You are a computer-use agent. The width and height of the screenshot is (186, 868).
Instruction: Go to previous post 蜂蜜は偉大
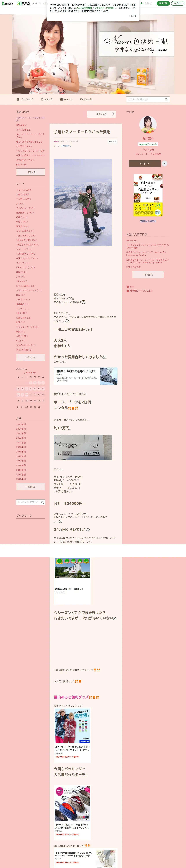tap(101, 114)
